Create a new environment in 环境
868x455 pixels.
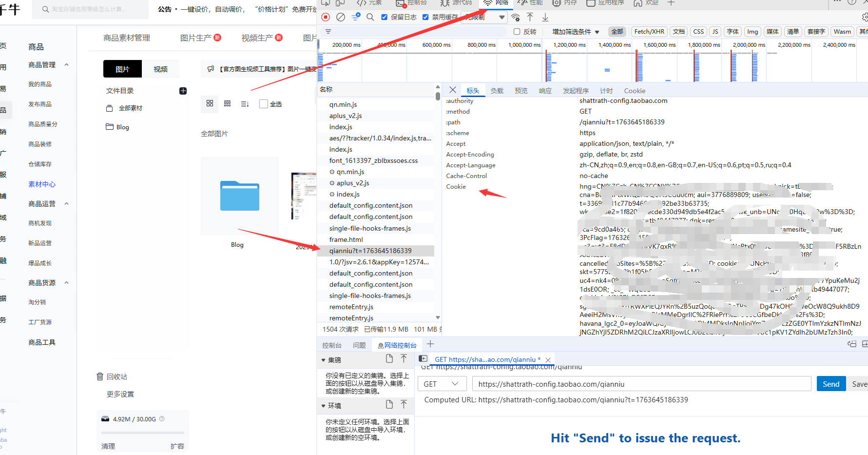click(x=389, y=405)
